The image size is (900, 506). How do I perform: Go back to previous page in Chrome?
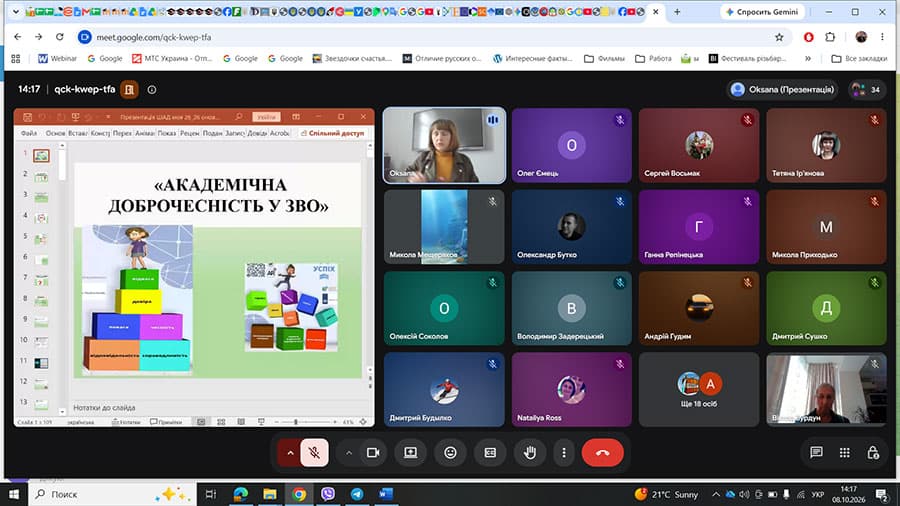pyautogui.click(x=18, y=37)
